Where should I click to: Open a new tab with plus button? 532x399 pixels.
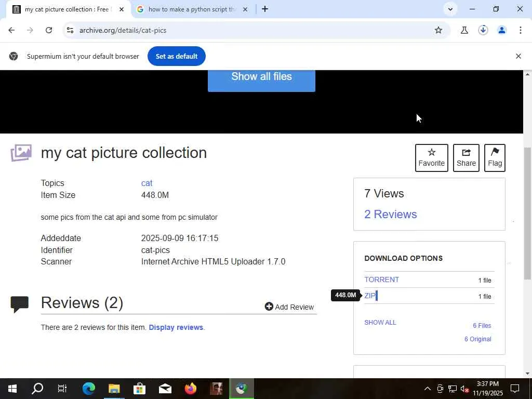click(x=265, y=9)
